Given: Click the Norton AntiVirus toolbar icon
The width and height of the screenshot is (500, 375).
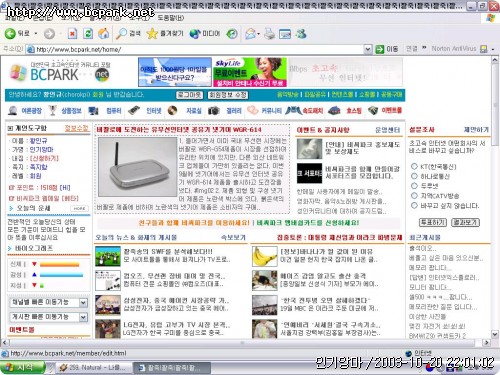Looking at the screenshot, I should (483, 49).
